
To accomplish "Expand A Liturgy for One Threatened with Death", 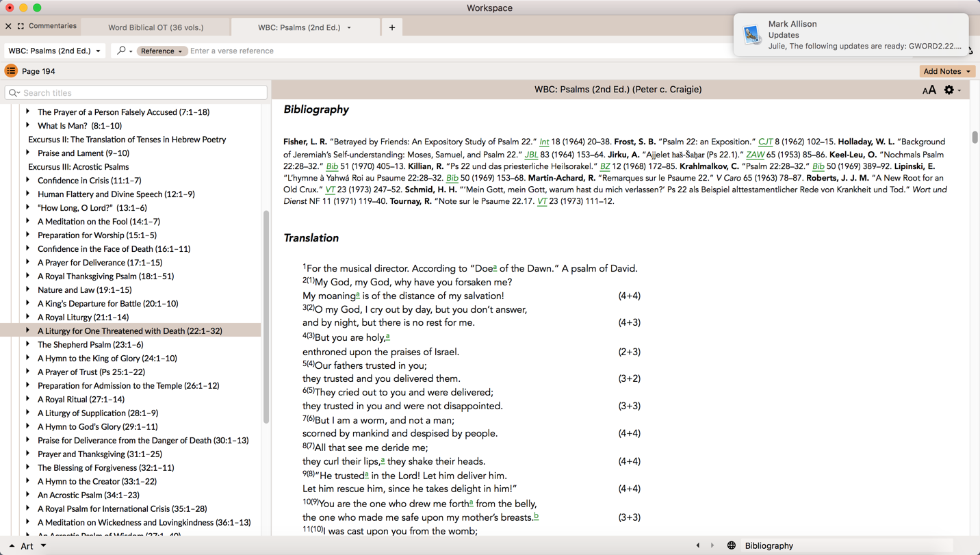I will click(27, 331).
